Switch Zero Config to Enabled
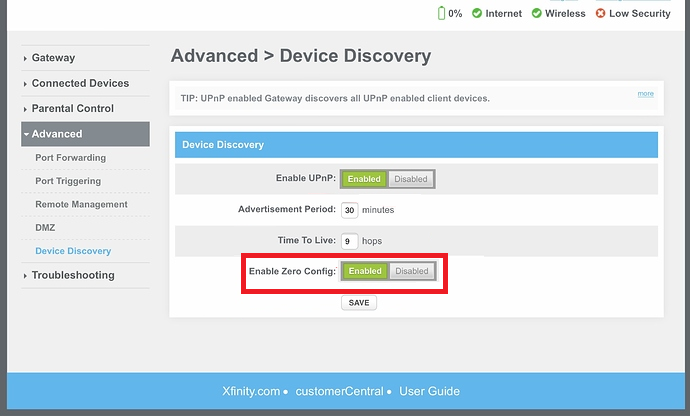The image size is (690, 416). point(365,271)
